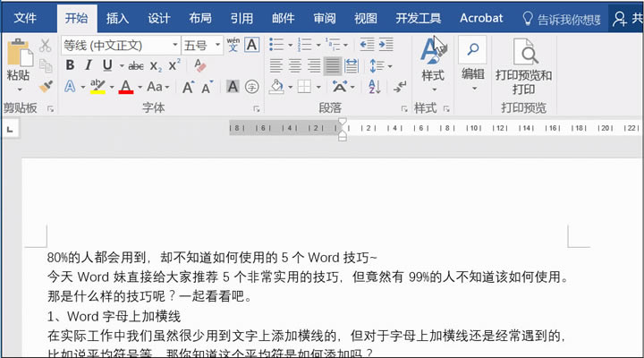Image resolution: width=644 pixels, height=358 pixels.
Task: Open the Acrobat tab
Action: [x=481, y=18]
